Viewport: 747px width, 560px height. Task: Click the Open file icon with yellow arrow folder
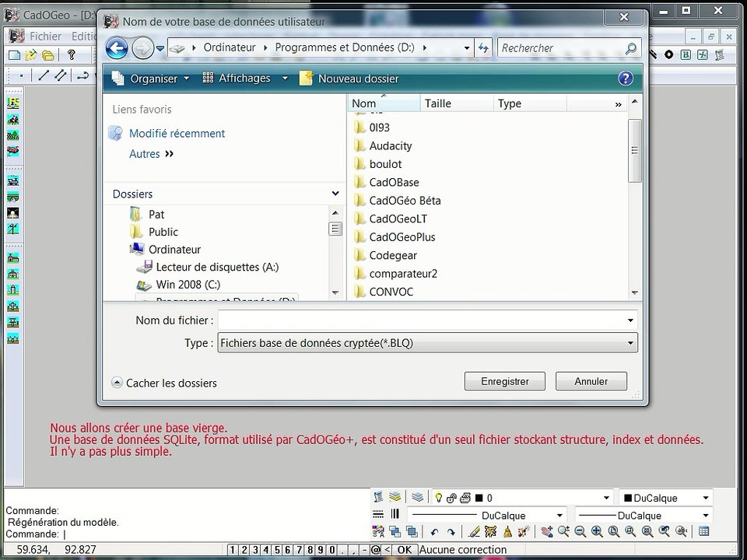click(x=31, y=54)
